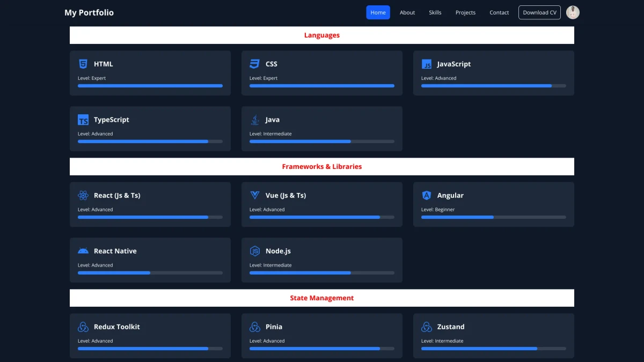
Task: Click "Level: Advanced" under TypeScript
Action: click(x=96, y=134)
